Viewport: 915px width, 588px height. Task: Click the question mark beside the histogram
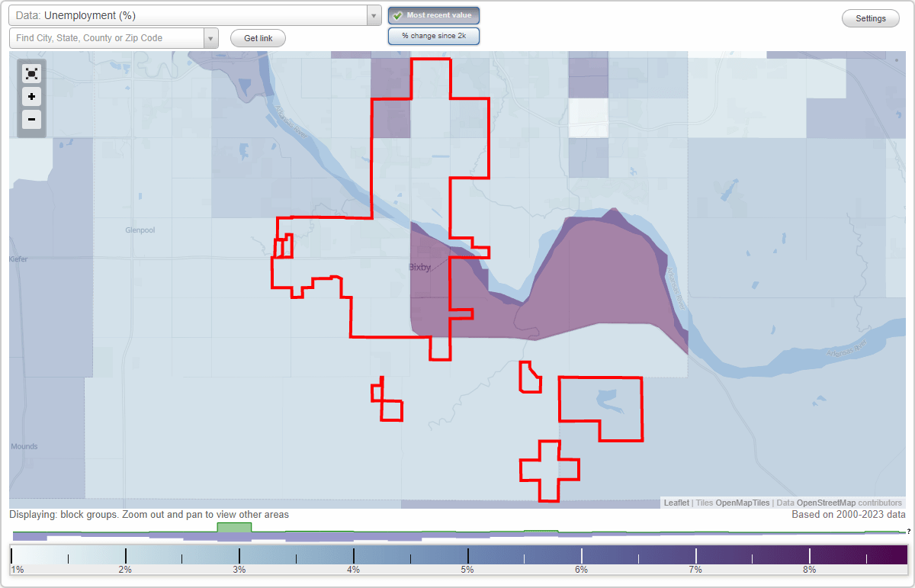(x=909, y=531)
